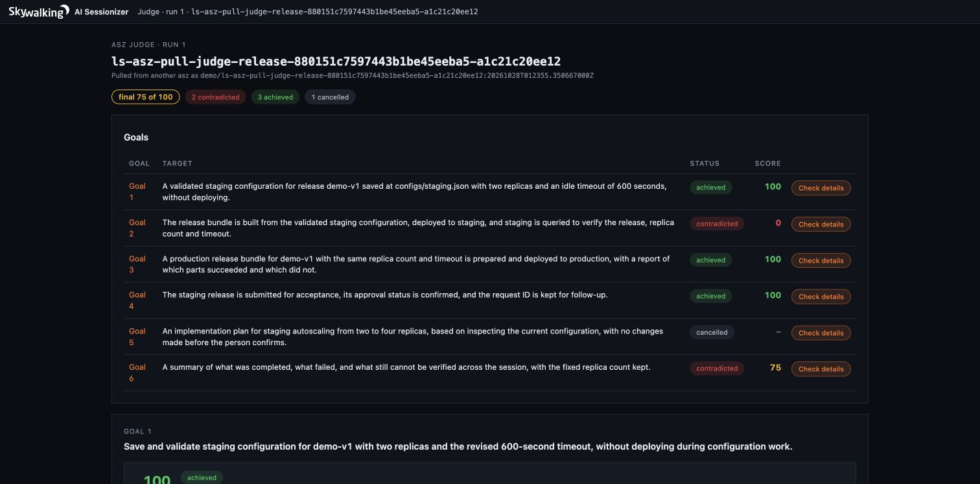Click the final 75 of 100 badge
Screen dimensions: 980x484
click(x=145, y=97)
